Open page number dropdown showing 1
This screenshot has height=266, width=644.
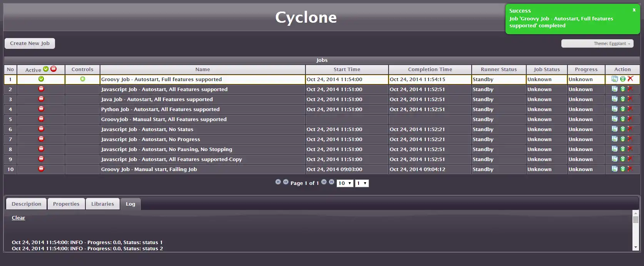362,183
